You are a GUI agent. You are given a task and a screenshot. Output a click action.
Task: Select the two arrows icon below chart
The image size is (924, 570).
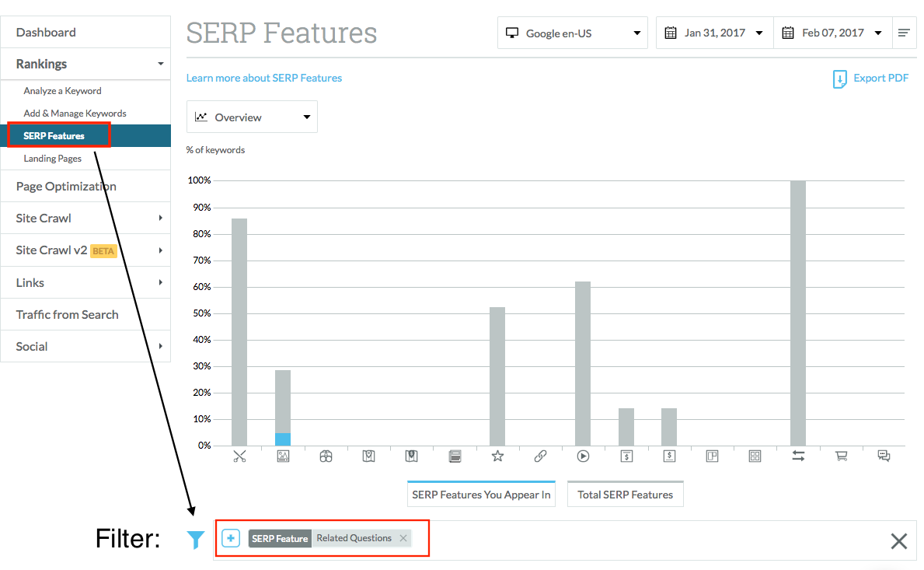[x=798, y=456]
